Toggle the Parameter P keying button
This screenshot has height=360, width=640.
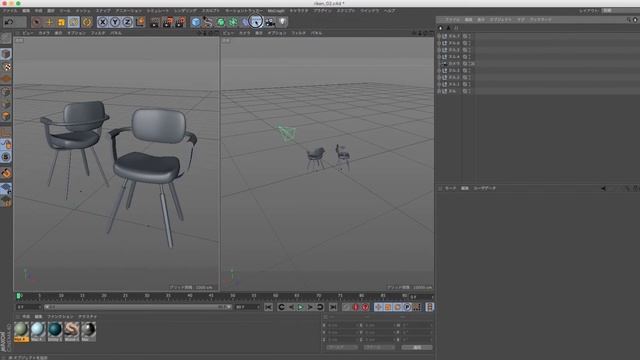point(407,307)
